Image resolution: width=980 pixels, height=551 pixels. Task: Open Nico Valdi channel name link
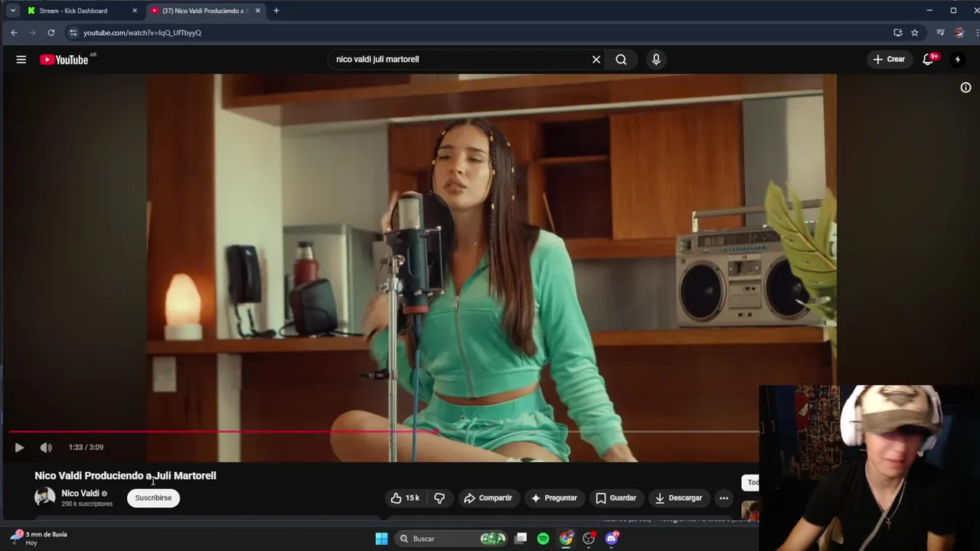(80, 494)
